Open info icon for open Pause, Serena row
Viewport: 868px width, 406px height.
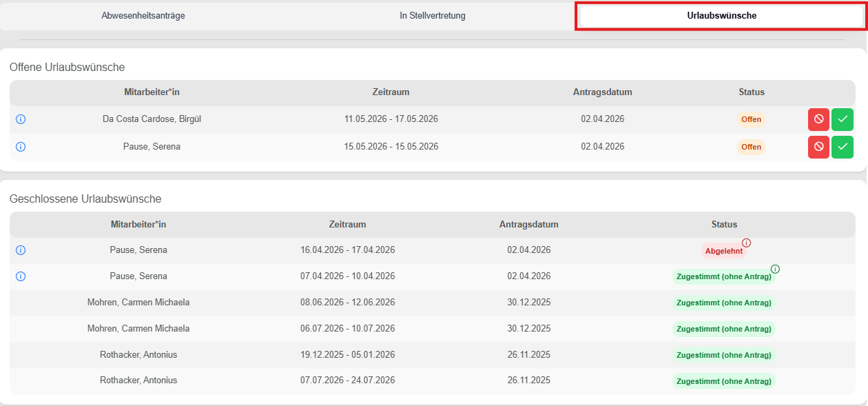pyautogui.click(x=21, y=147)
